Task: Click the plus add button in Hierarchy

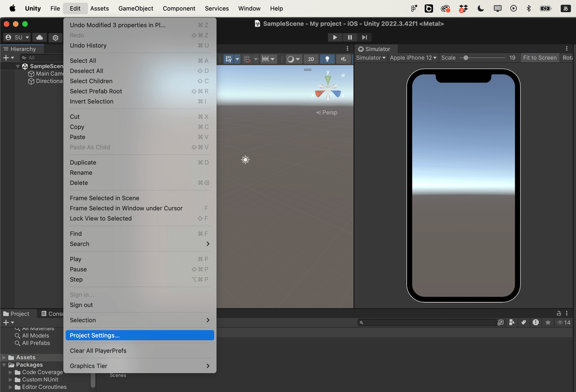Action: point(9,58)
